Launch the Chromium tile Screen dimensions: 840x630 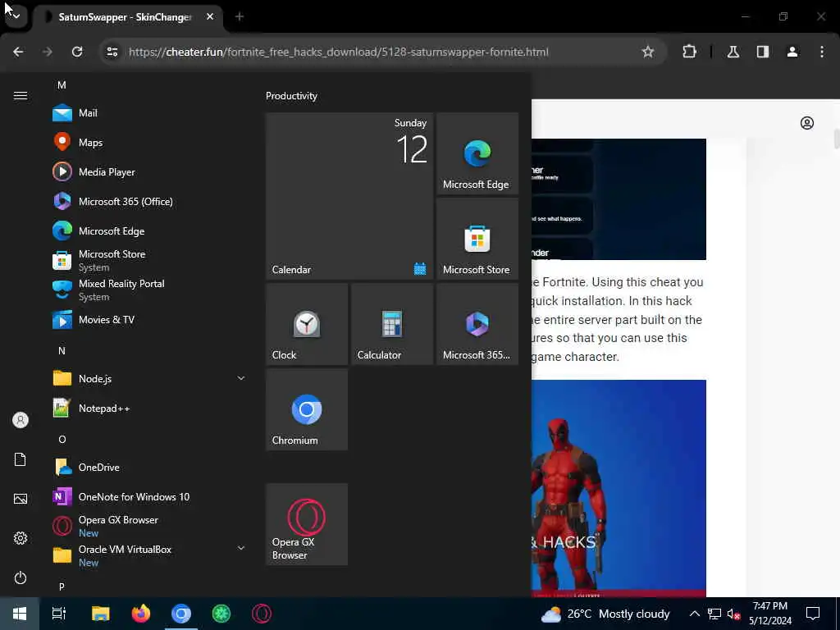click(307, 409)
